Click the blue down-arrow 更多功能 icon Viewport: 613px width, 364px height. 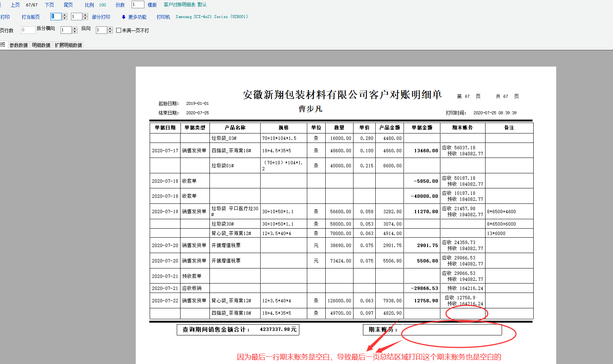[123, 17]
